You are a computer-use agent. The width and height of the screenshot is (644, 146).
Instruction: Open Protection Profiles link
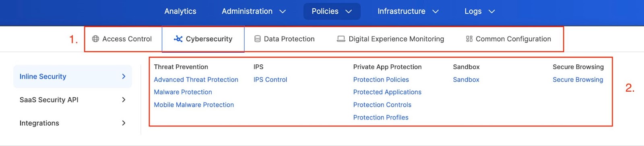tap(381, 117)
